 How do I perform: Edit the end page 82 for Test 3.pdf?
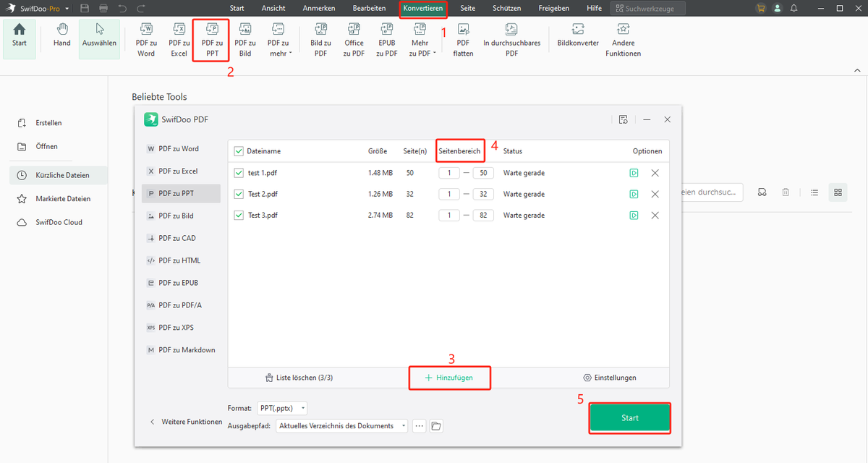(483, 216)
